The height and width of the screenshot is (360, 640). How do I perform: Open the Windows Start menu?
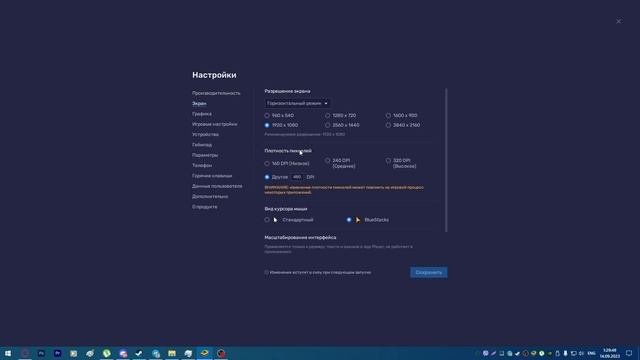point(8,353)
